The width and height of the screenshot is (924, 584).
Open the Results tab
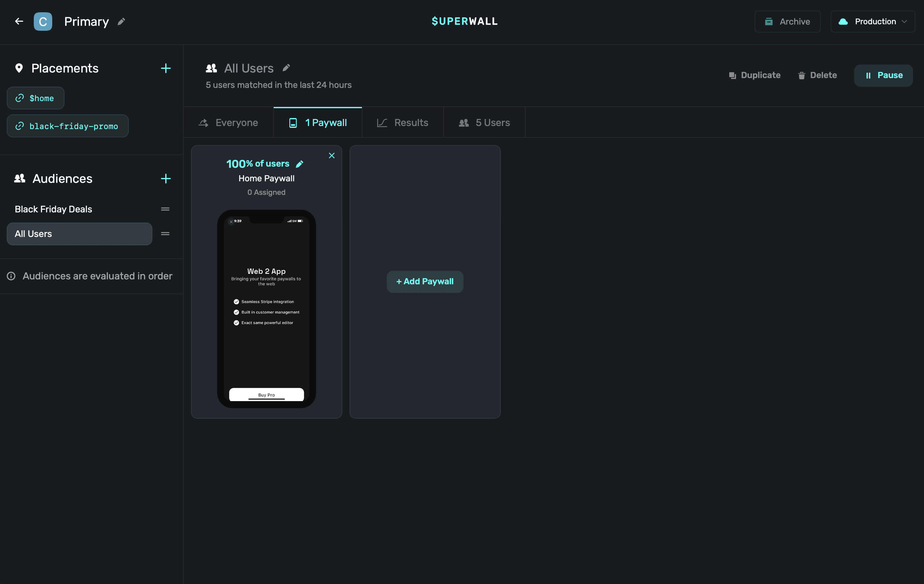(402, 122)
